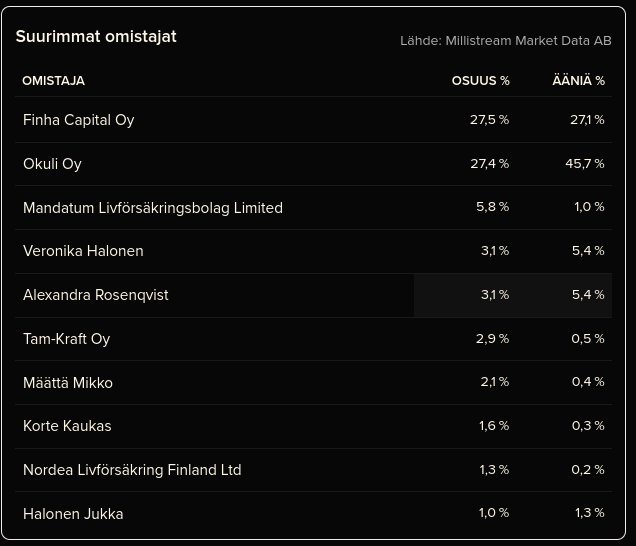Sort by the OSUUS % column header
Viewport: 636px width, 546px height.
(480, 81)
